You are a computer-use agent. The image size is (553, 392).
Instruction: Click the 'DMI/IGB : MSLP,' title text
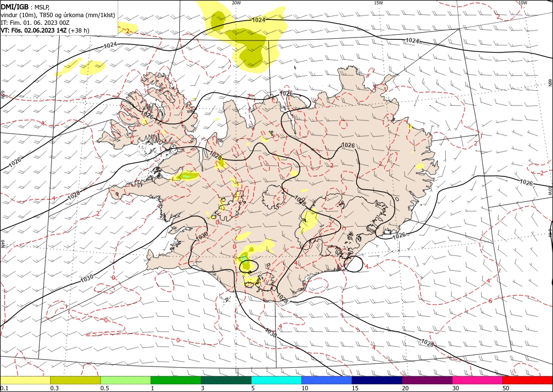pos(25,7)
